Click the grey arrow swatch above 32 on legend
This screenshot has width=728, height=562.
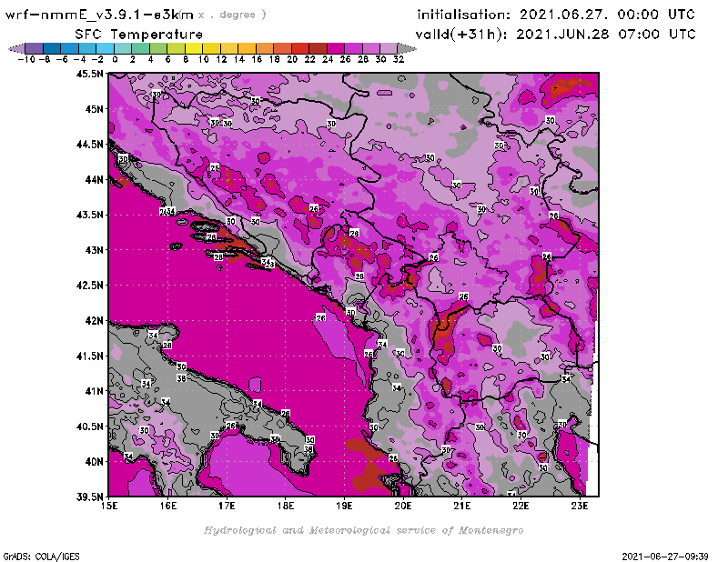407,48
